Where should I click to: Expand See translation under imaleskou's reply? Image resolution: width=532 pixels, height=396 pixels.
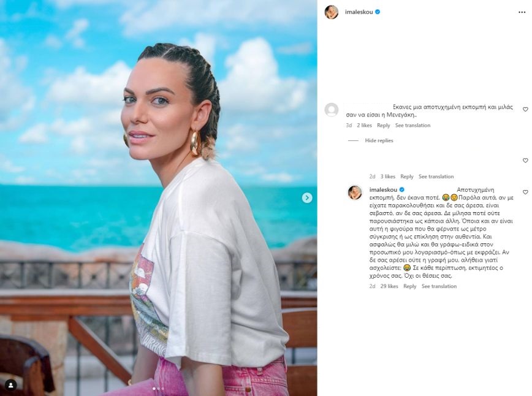439,286
